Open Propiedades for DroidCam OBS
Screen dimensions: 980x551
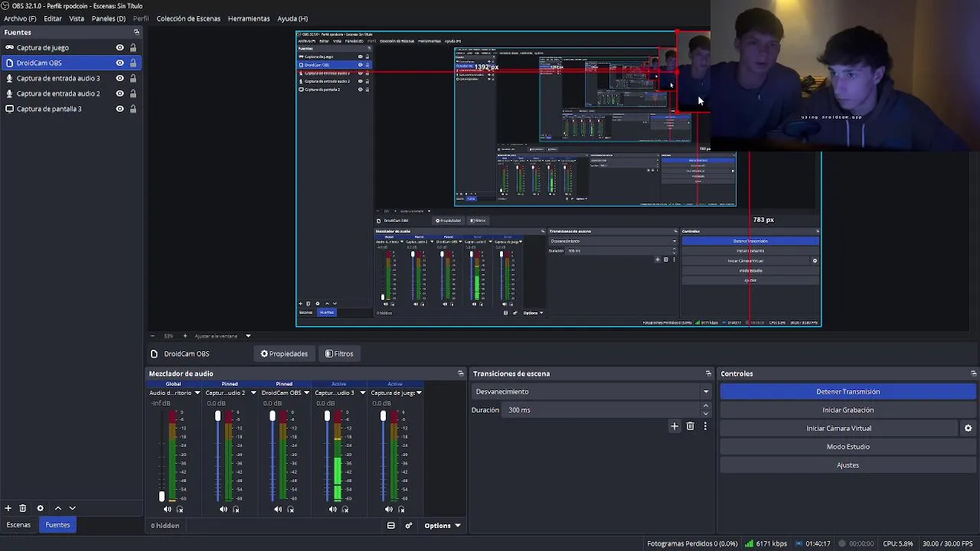pos(284,354)
